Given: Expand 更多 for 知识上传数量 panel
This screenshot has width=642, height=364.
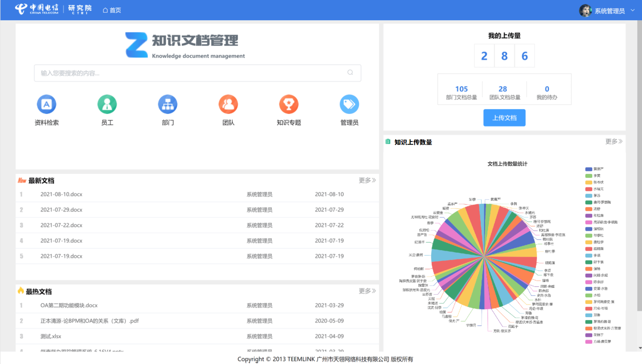Looking at the screenshot, I should click(x=613, y=142).
